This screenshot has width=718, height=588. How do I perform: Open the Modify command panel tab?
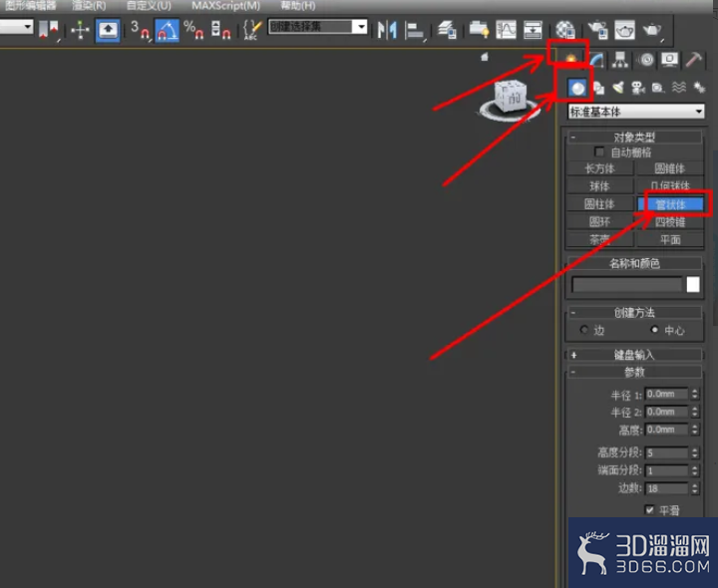pyautogui.click(x=596, y=60)
